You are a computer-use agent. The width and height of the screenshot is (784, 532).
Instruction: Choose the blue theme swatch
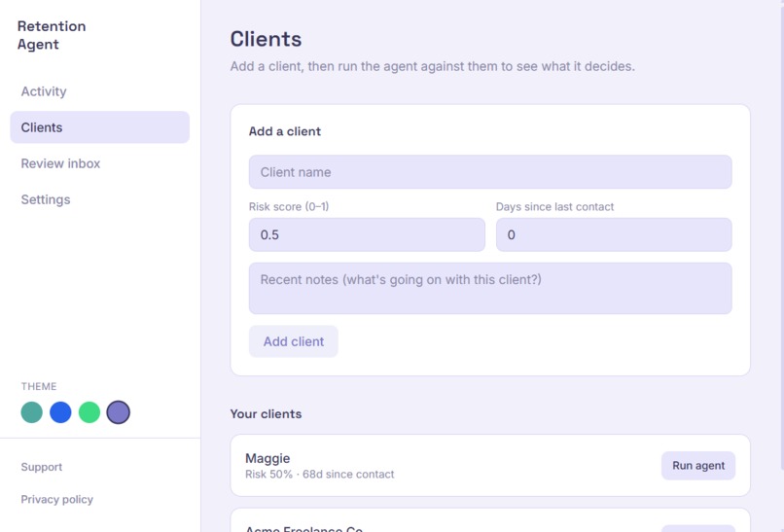pos(60,412)
